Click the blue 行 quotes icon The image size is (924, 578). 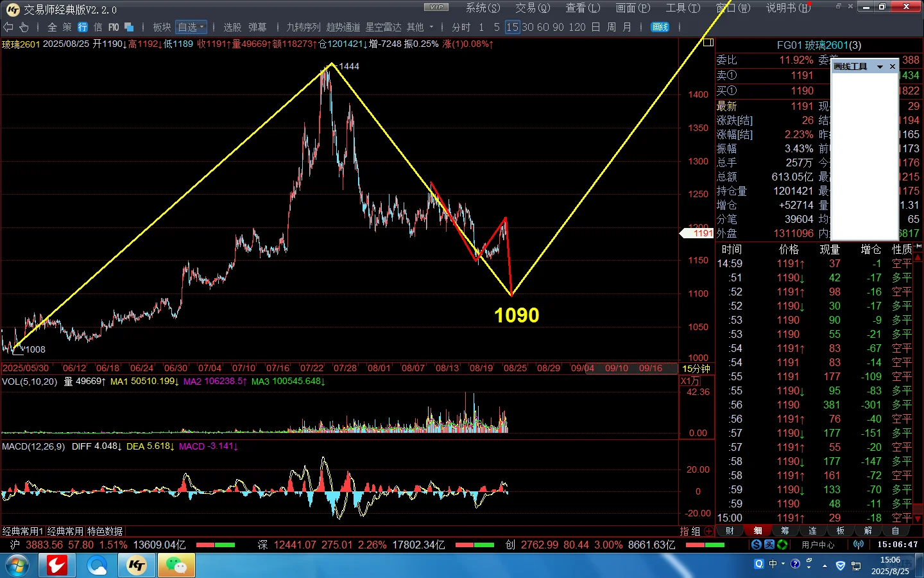click(83, 27)
